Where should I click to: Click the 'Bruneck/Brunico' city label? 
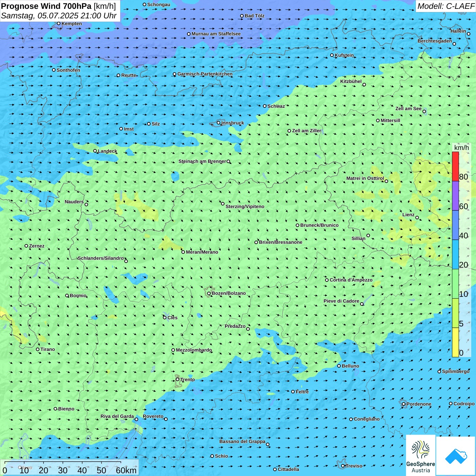pos(319,225)
